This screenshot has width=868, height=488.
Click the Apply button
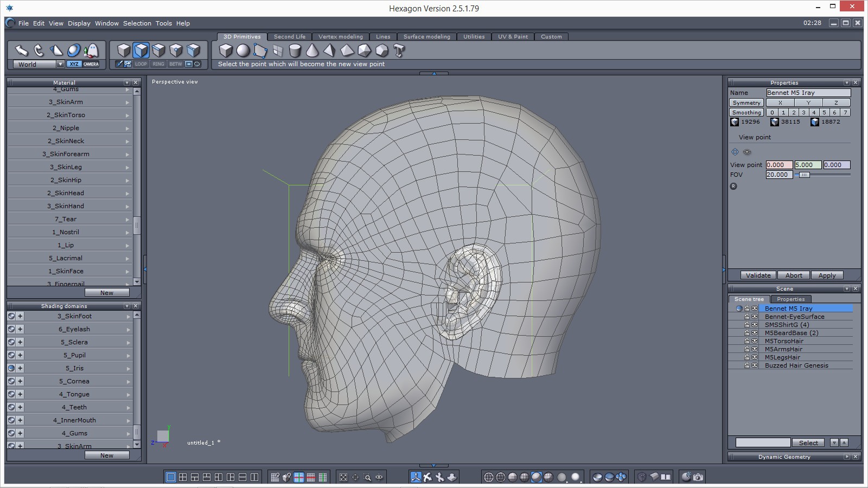(827, 275)
